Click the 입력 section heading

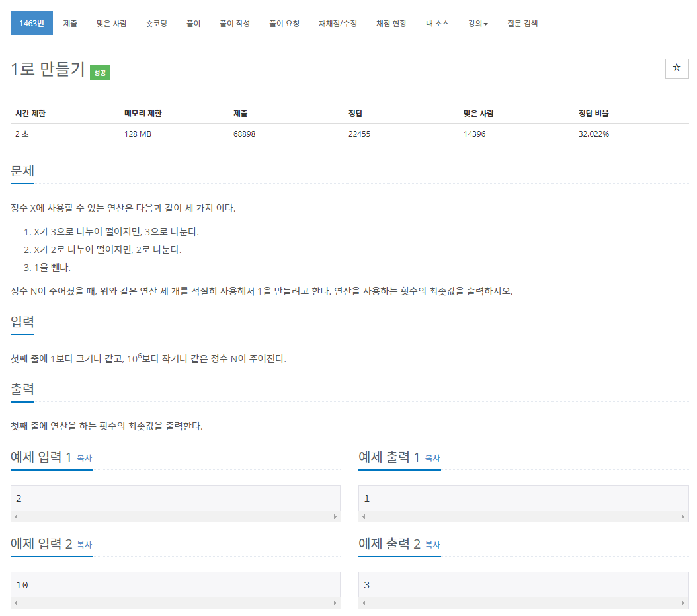tap(22, 321)
